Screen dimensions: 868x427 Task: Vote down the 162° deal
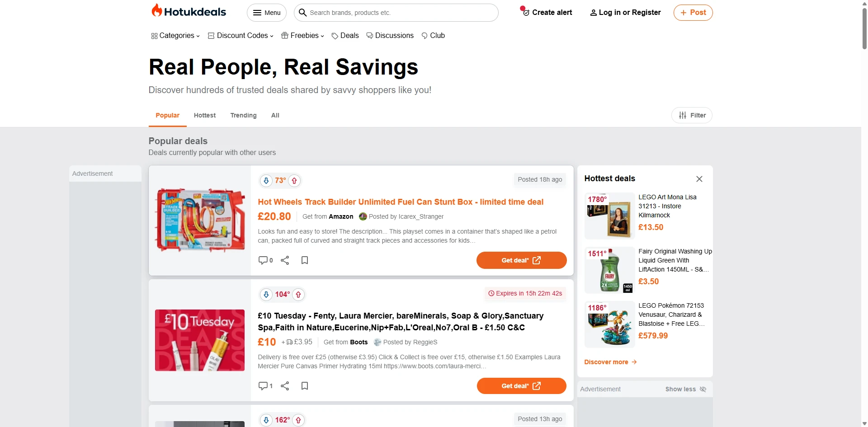point(266,420)
